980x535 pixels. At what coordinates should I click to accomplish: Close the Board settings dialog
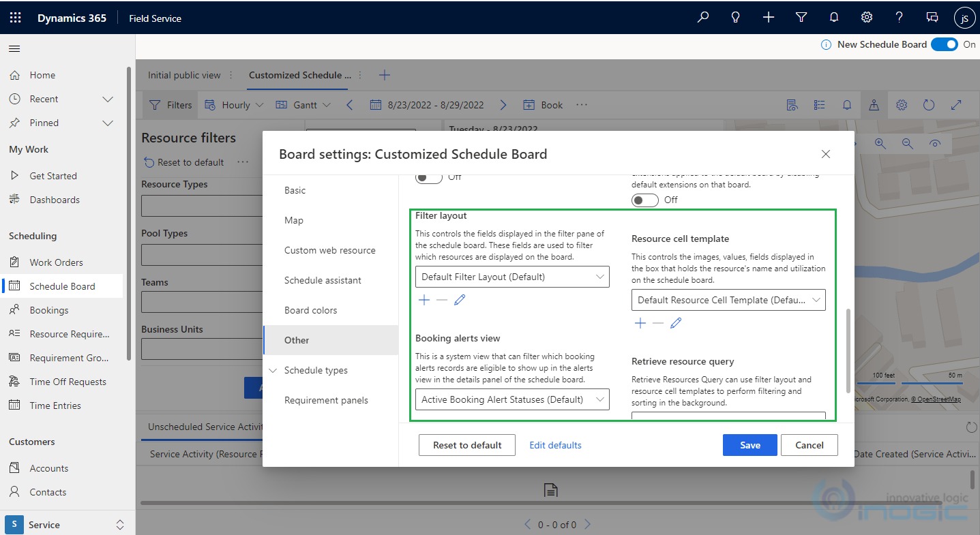point(825,154)
